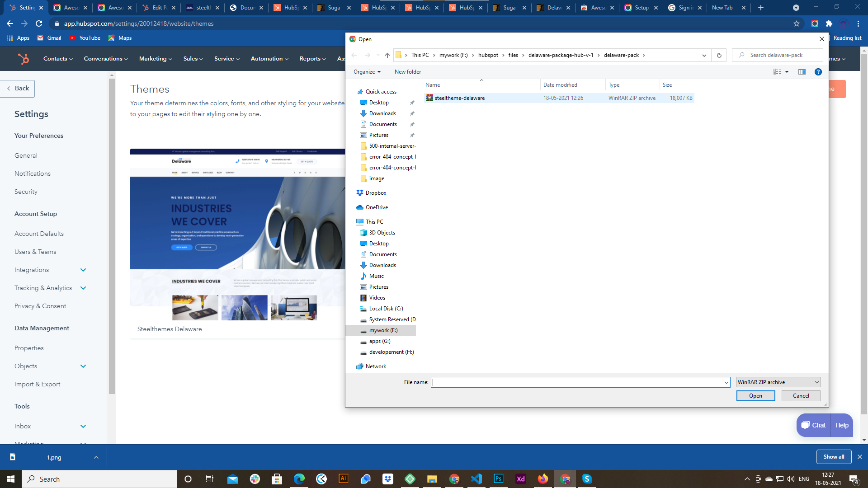Open Photoshop from the taskbar
The height and width of the screenshot is (488, 868).
[x=498, y=479]
